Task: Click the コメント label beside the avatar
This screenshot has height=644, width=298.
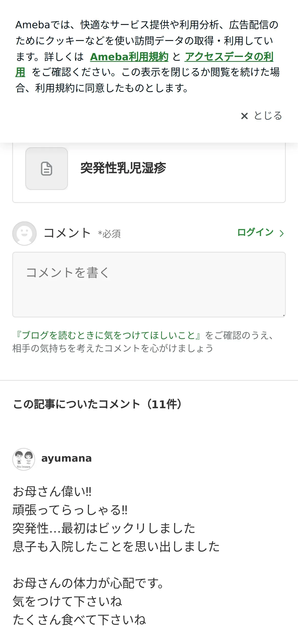Action: (67, 233)
